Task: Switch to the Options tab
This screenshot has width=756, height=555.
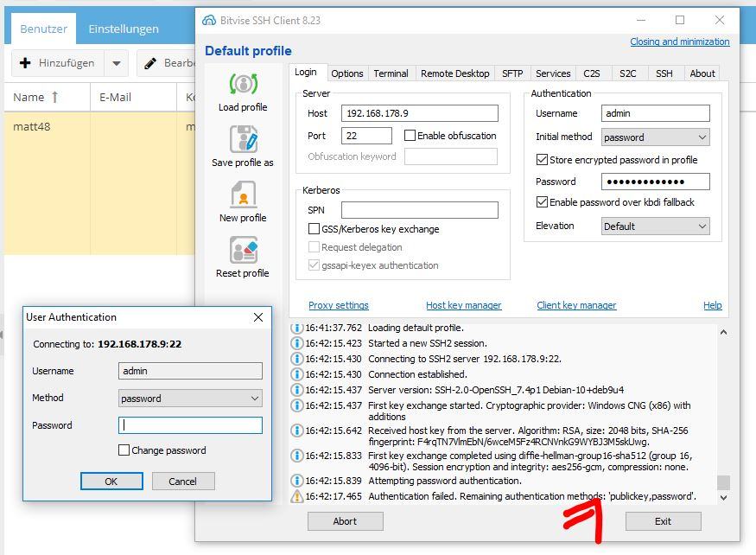Action: [x=347, y=73]
